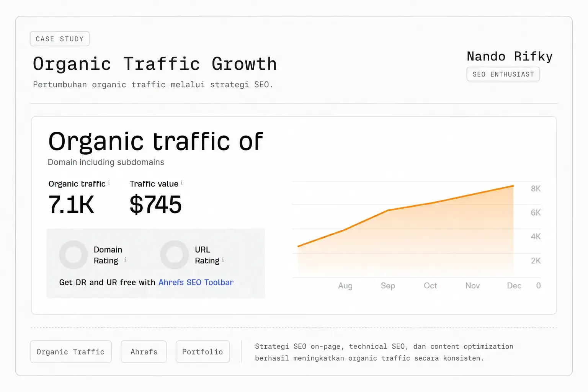Open the Ahrefs SEO Toolbar link
This screenshot has width=588, height=392.
[196, 282]
